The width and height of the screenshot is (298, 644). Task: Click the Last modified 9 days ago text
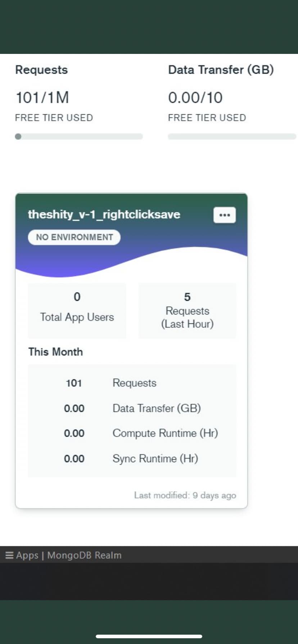tap(185, 495)
